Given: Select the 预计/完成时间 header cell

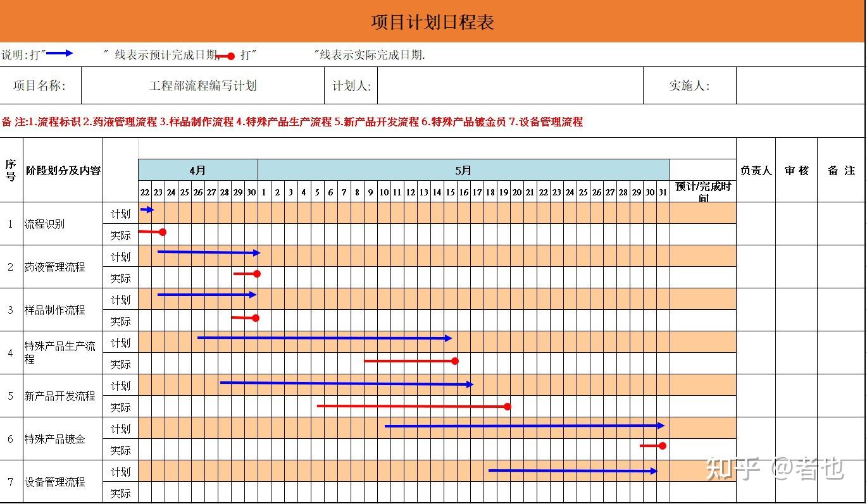Looking at the screenshot, I should click(703, 192).
